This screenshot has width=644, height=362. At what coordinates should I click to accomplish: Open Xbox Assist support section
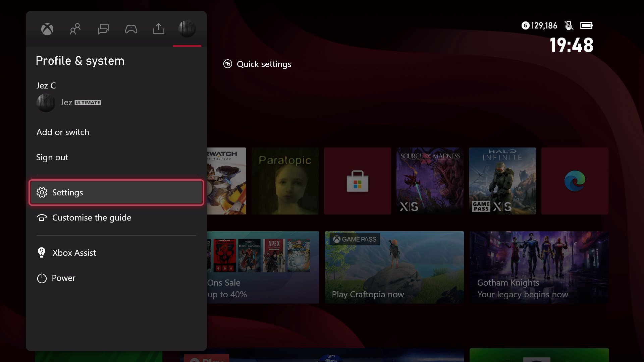click(74, 253)
